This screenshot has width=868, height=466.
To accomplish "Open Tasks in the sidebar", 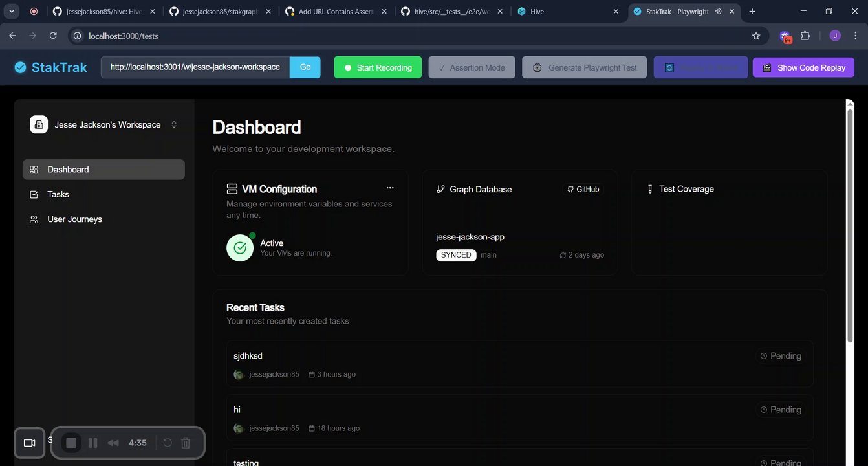I will tap(103, 194).
